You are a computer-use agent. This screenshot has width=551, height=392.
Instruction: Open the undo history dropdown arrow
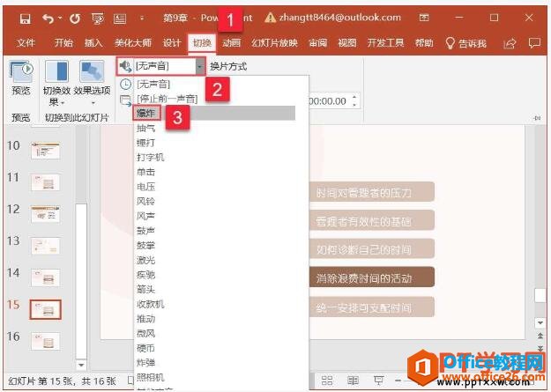[x=60, y=18]
